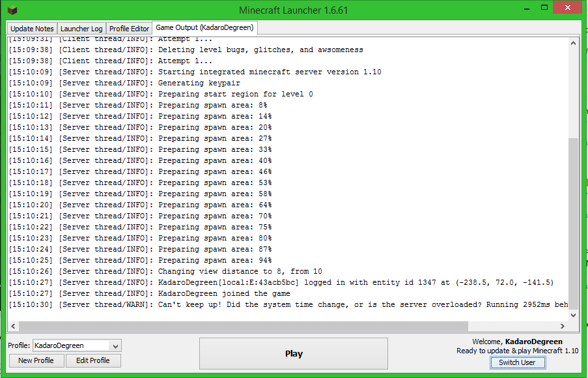
Task: Click the Edit Profile button
Action: click(x=93, y=360)
